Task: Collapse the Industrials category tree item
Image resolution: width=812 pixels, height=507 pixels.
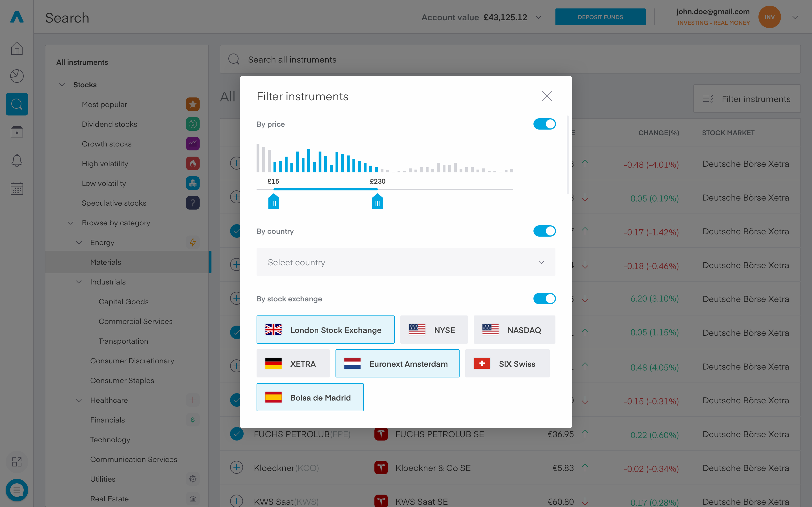Action: pos(79,282)
